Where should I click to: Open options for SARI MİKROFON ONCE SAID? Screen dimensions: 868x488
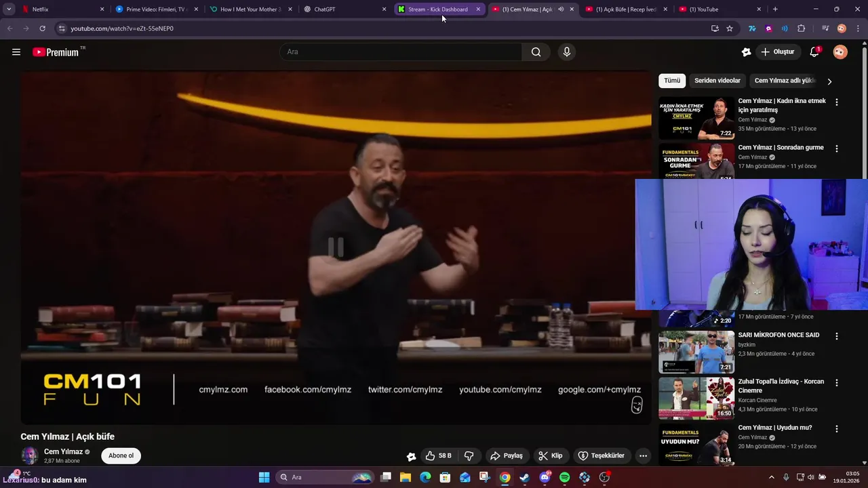pyautogui.click(x=836, y=336)
